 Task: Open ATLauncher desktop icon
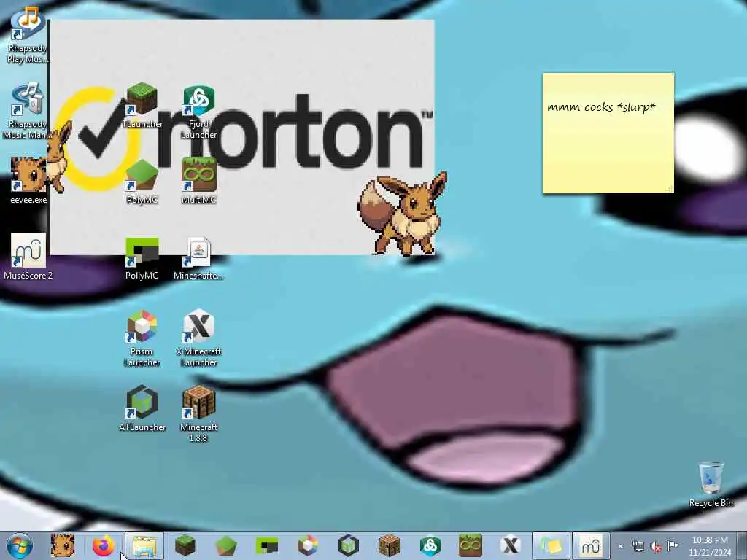click(x=142, y=408)
